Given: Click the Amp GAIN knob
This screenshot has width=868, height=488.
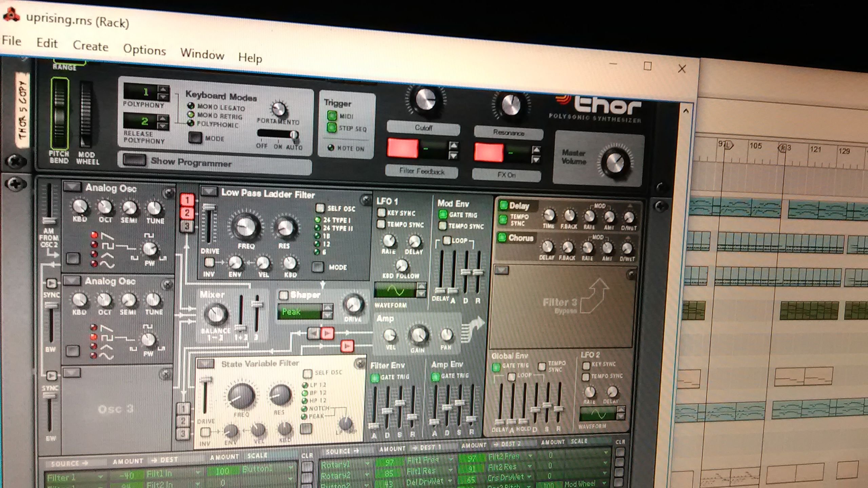Looking at the screenshot, I should 418,335.
